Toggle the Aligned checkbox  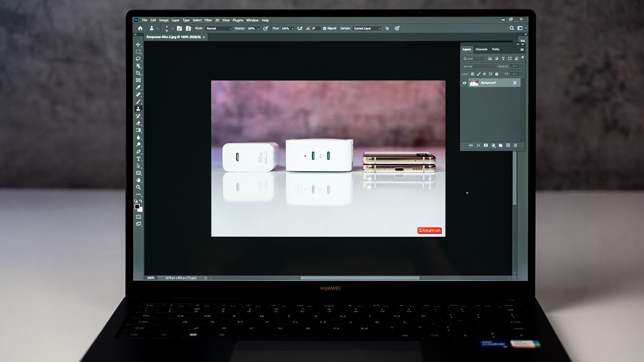coord(324,28)
